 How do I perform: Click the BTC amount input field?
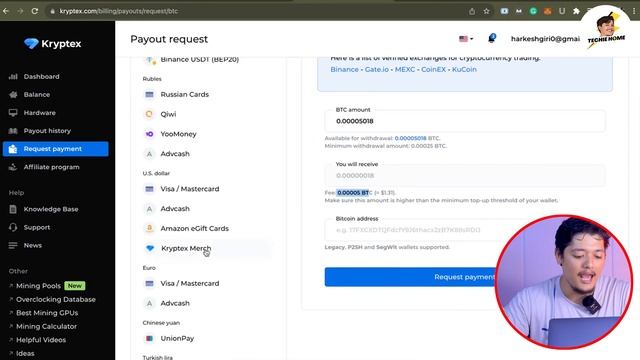click(x=465, y=121)
